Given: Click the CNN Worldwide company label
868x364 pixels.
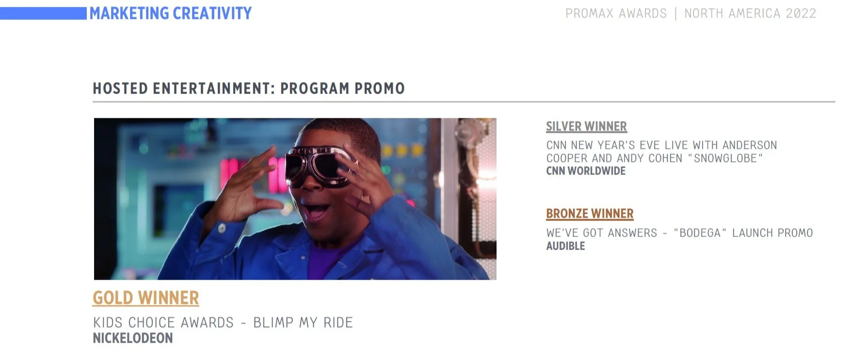Looking at the screenshot, I should pos(586,171).
